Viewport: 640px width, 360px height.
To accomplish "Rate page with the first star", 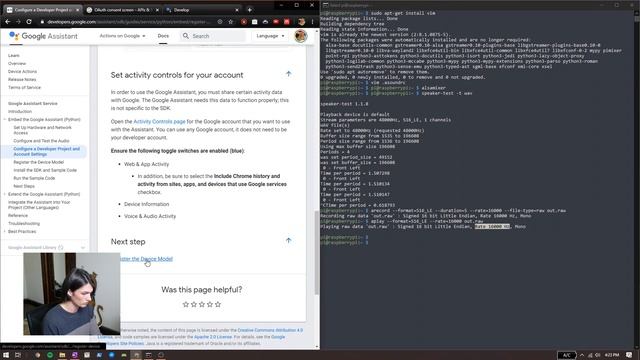I will [186, 304].
